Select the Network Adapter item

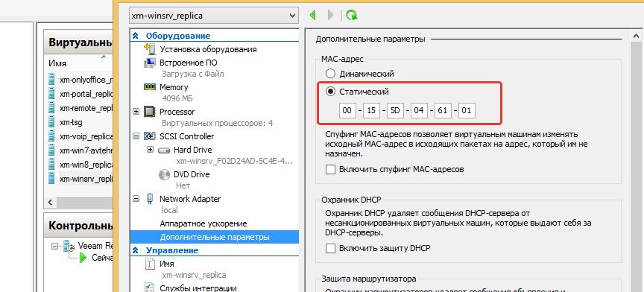[x=190, y=199]
